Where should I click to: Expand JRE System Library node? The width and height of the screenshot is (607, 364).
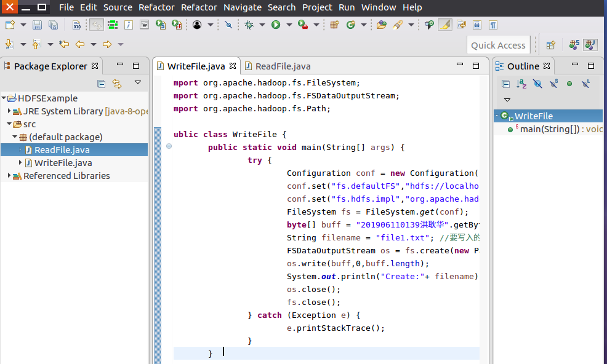pos(9,111)
